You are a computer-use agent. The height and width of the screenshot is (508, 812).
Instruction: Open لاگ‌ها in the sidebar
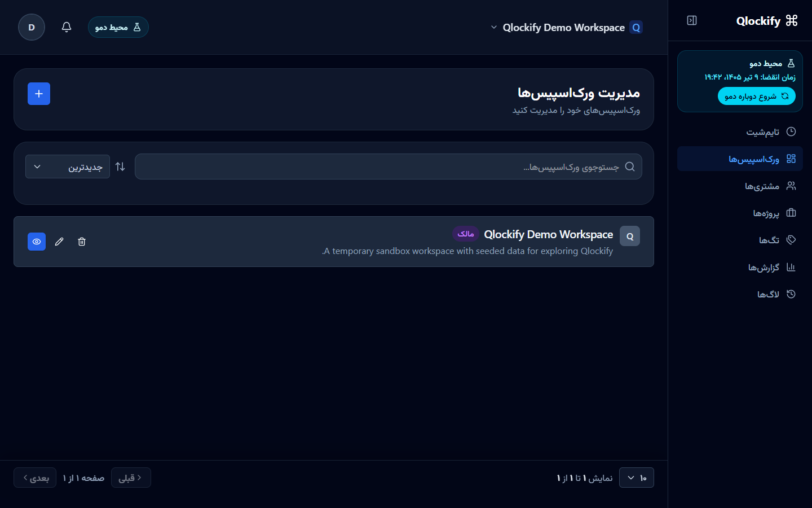pos(740,294)
